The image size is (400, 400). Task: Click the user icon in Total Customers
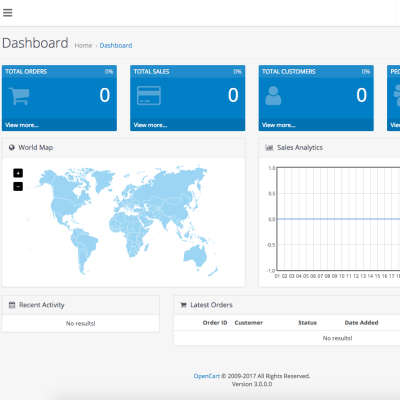point(273,96)
